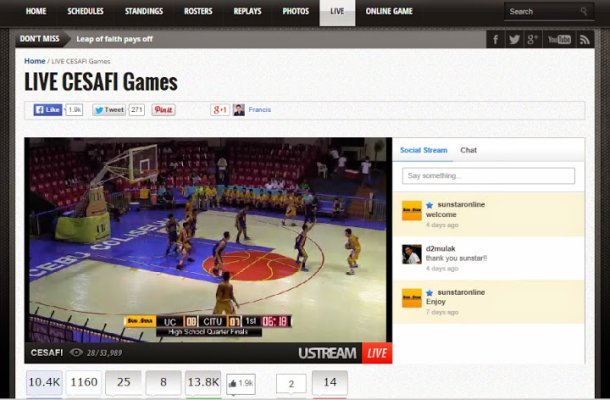Open the Leap of faith pays off headline
This screenshot has width=610, height=400.
114,39
